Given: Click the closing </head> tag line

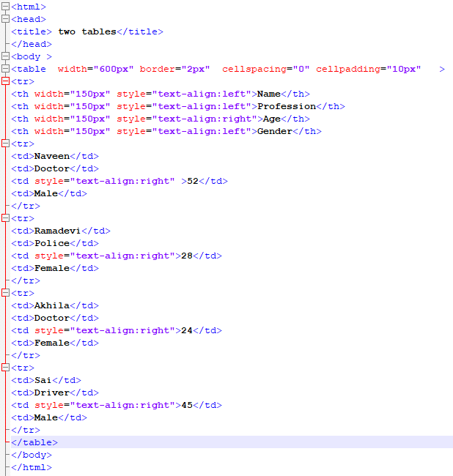Looking at the screenshot, I should pos(32,44).
